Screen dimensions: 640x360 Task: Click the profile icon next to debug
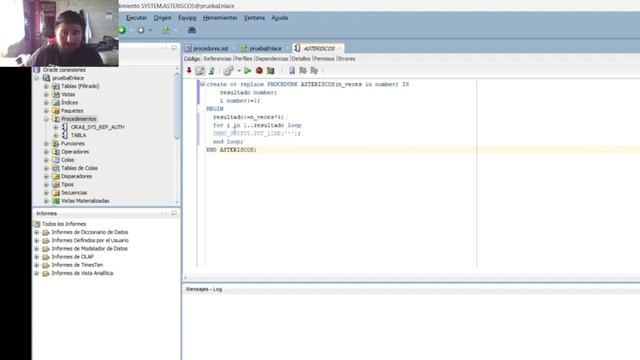271,71
